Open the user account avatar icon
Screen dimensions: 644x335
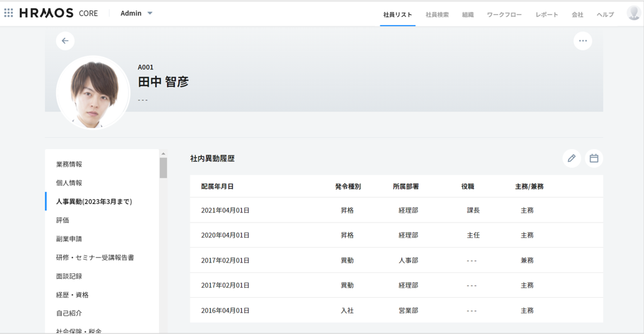coord(633,13)
